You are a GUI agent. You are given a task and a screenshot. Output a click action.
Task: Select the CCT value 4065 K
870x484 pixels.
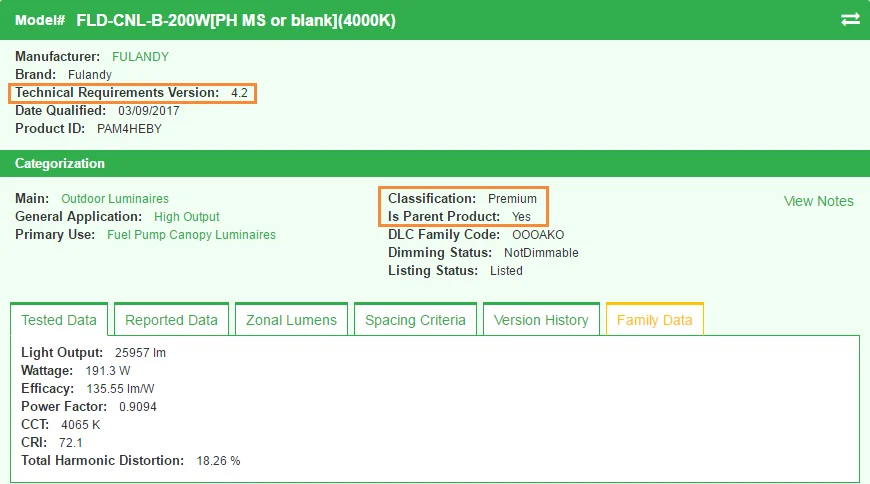click(80, 425)
